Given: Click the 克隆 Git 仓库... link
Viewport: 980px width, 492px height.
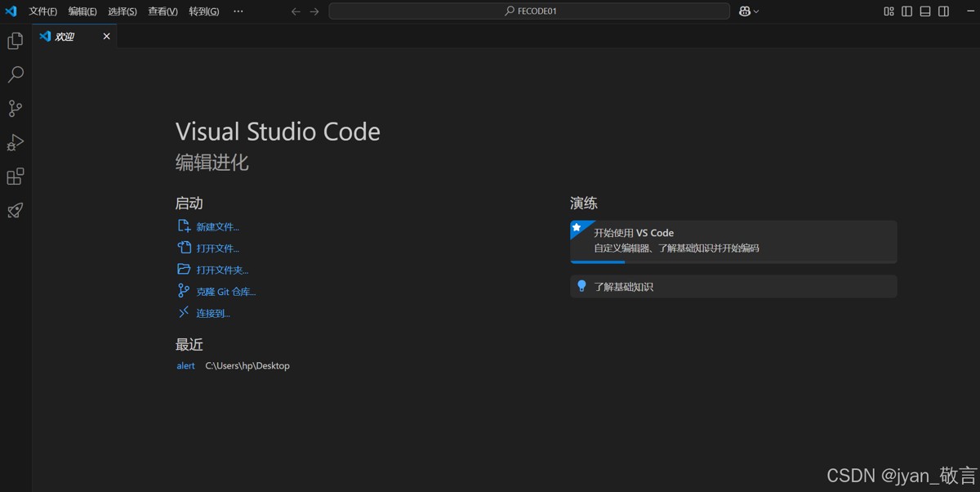Looking at the screenshot, I should (x=225, y=292).
